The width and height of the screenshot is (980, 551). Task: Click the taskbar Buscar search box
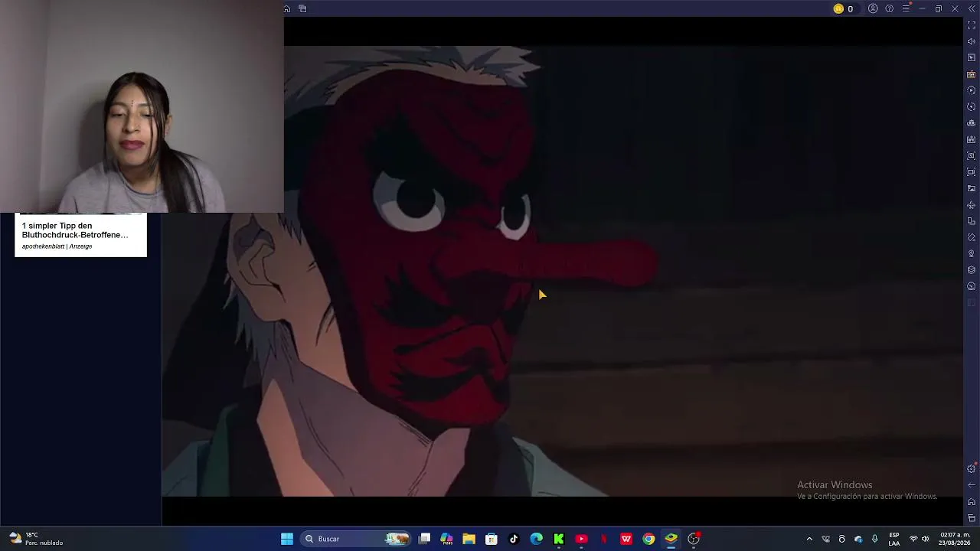(355, 539)
